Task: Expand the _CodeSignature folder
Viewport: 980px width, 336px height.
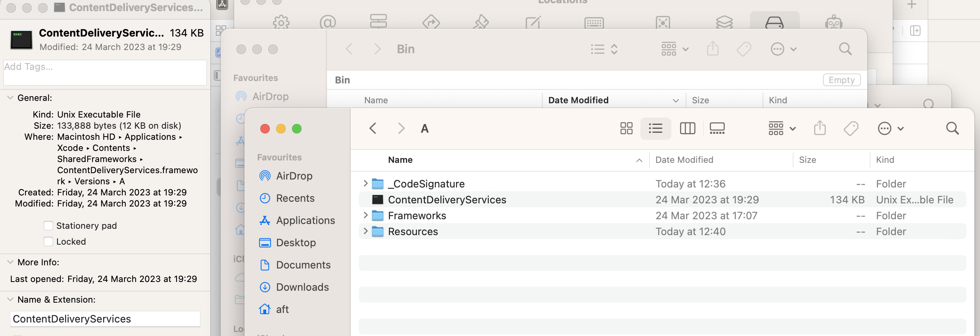Action: tap(365, 183)
